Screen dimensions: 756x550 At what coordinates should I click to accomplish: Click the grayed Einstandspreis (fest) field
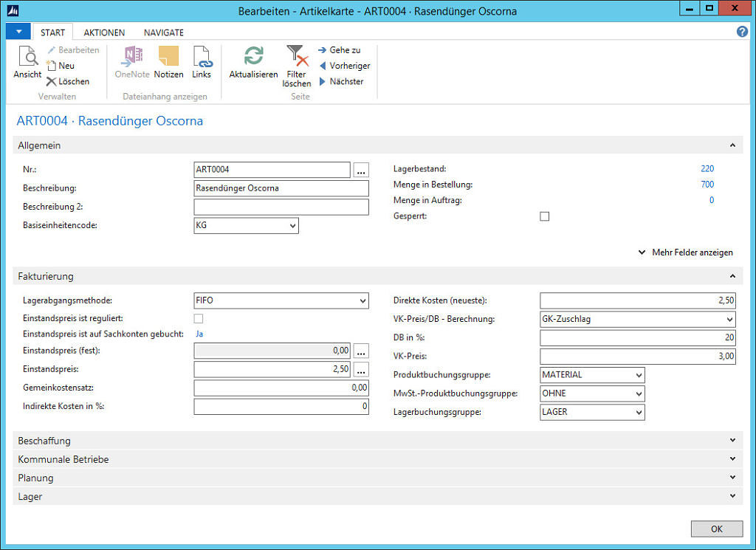pyautogui.click(x=272, y=351)
